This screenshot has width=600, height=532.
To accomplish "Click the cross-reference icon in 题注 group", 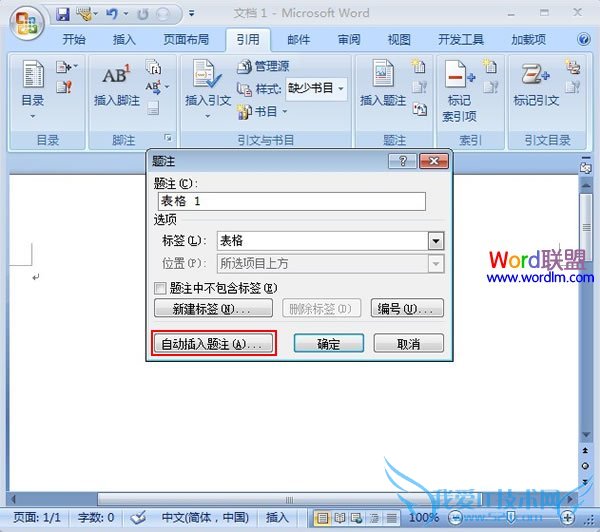I will pyautogui.click(x=420, y=110).
